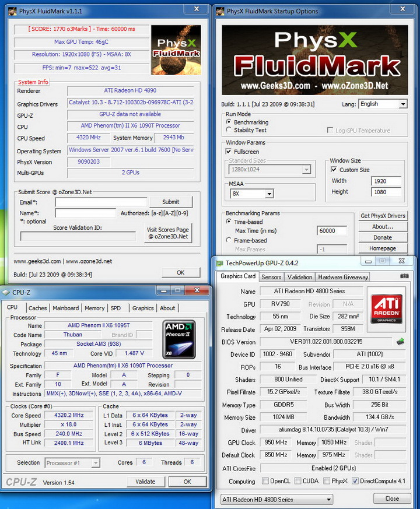Click the PhysX FluidMark v1.1.1 title bar icon
This screenshot has width=420, height=509.
pyautogui.click(x=12, y=11)
